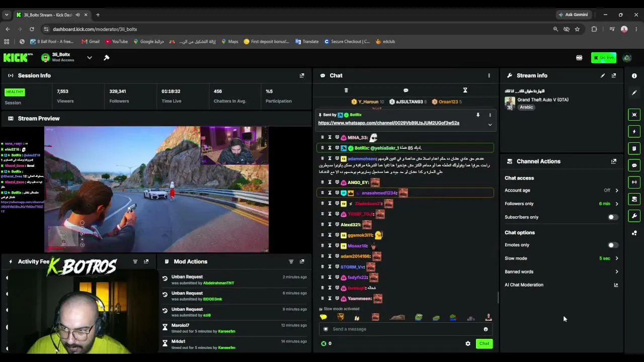Image resolution: width=644 pixels, height=362 pixels.
Task: Click the info icon in the right sidebar
Action: [x=634, y=76]
